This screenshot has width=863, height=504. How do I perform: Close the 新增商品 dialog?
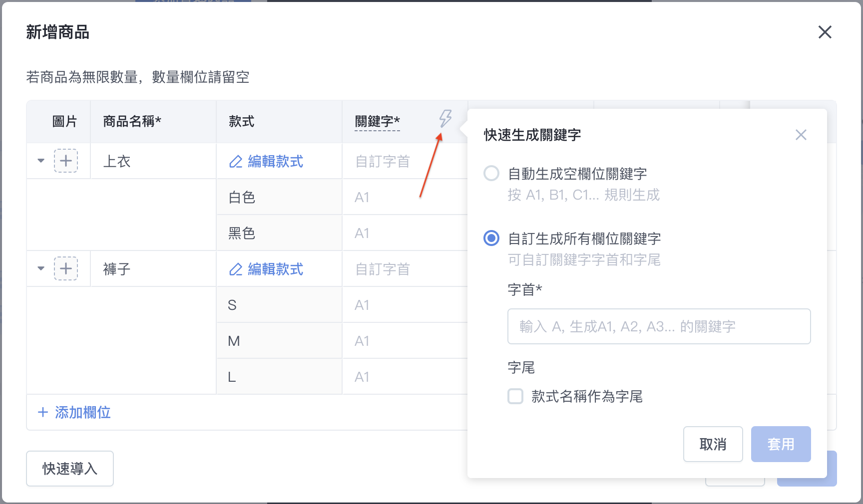[825, 32]
